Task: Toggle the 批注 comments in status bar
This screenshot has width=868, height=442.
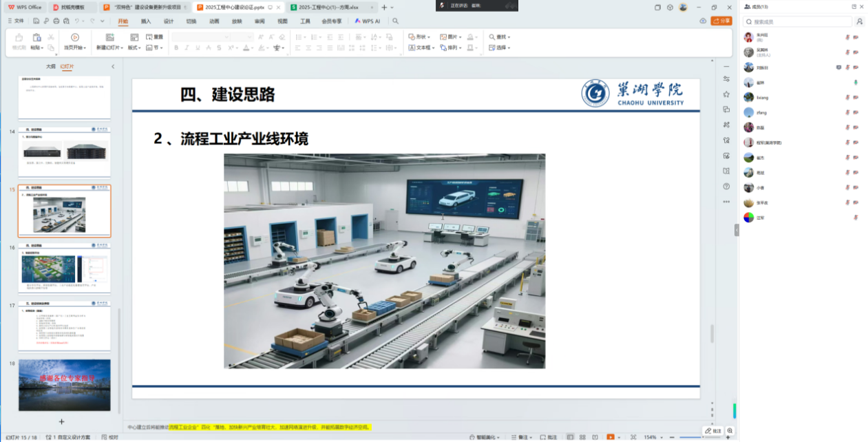Action: click(x=549, y=437)
